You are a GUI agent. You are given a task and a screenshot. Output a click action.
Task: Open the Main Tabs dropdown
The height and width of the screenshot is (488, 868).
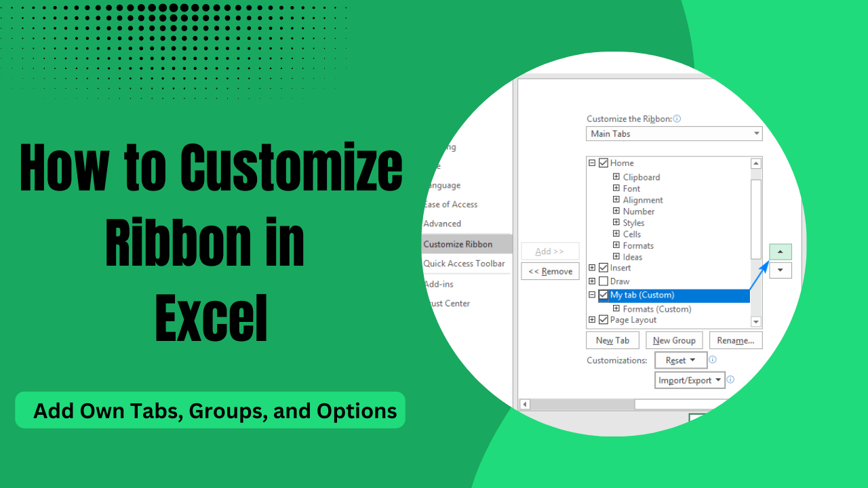coord(756,134)
